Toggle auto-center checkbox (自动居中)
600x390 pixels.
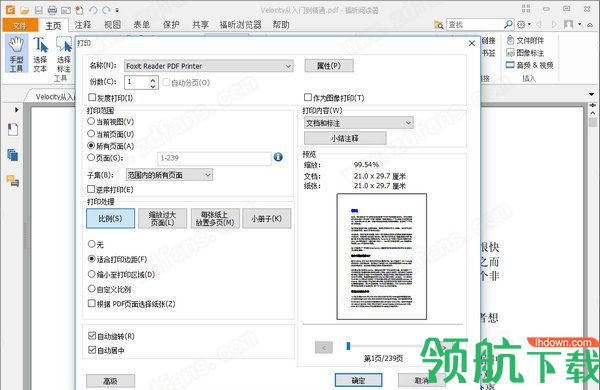(92, 350)
